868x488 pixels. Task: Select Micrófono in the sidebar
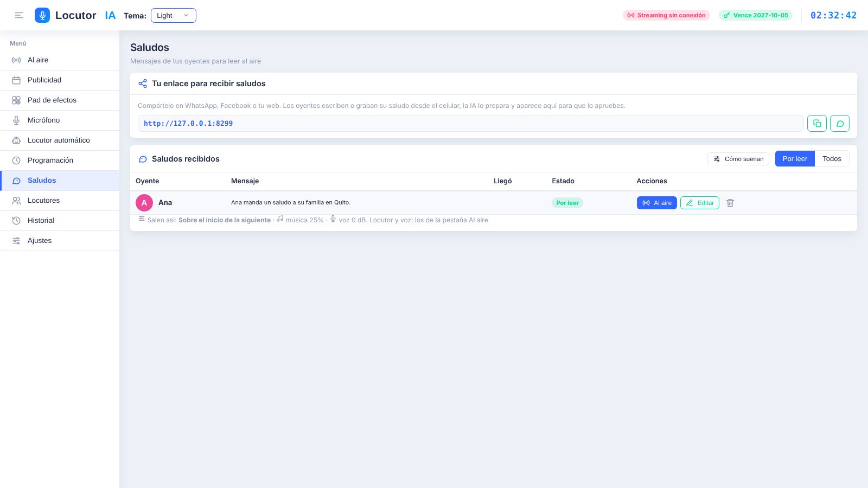point(60,120)
